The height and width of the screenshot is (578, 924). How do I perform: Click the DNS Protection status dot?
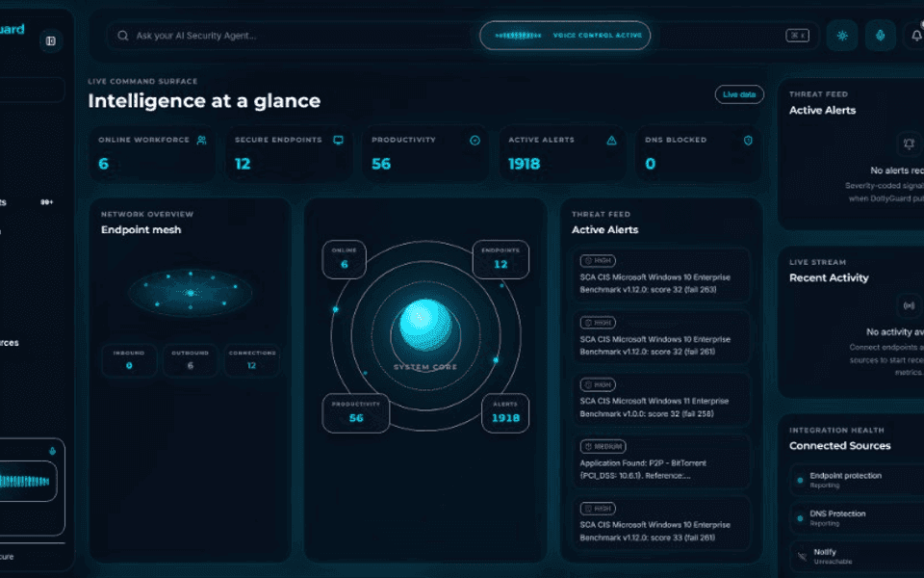[x=800, y=518]
